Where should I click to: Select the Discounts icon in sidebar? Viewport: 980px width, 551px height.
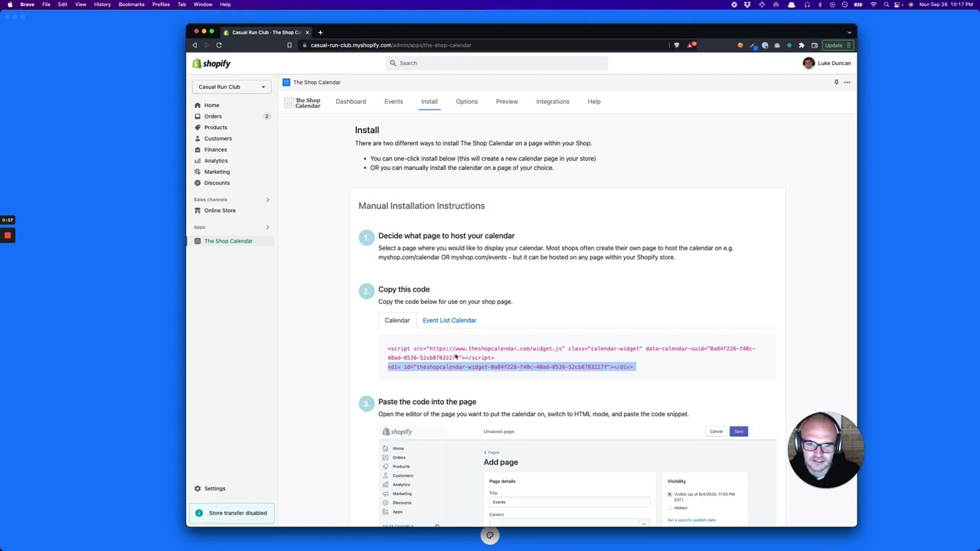(198, 183)
